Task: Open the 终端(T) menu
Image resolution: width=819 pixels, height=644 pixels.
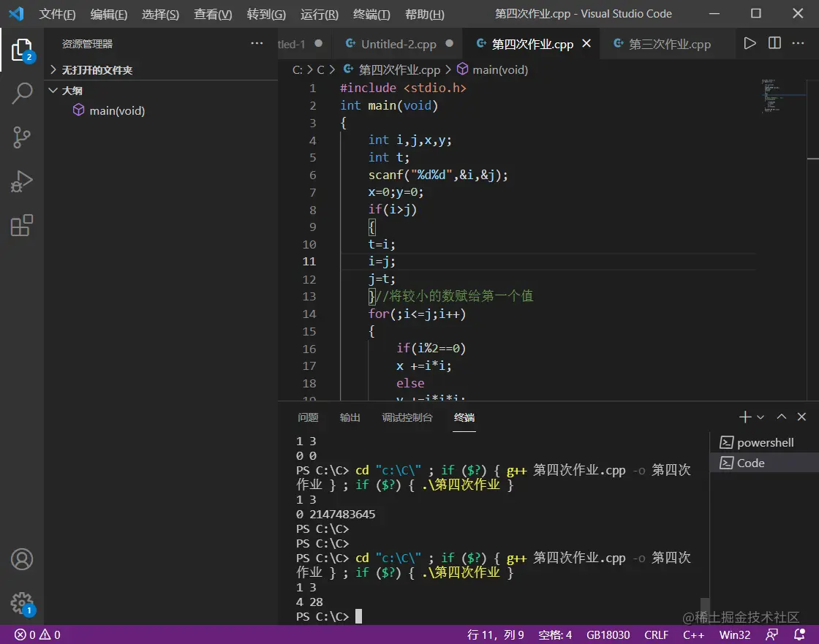Action: (371, 15)
